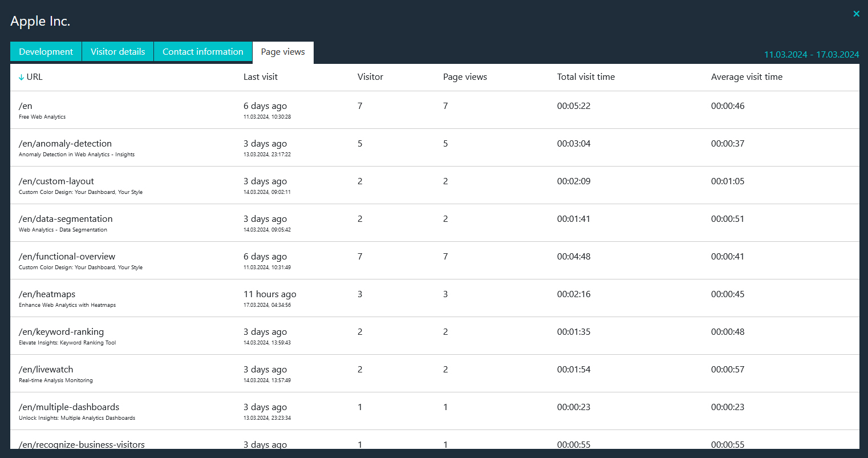Click average visit time 00:00:48
Viewport: 868px width, 458px height.
(728, 332)
